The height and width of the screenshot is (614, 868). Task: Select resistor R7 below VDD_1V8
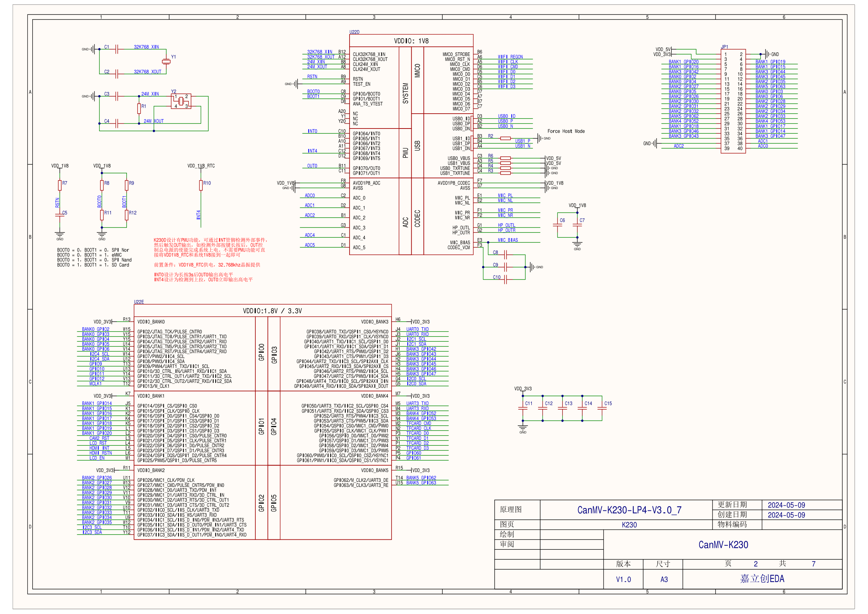coord(60,185)
